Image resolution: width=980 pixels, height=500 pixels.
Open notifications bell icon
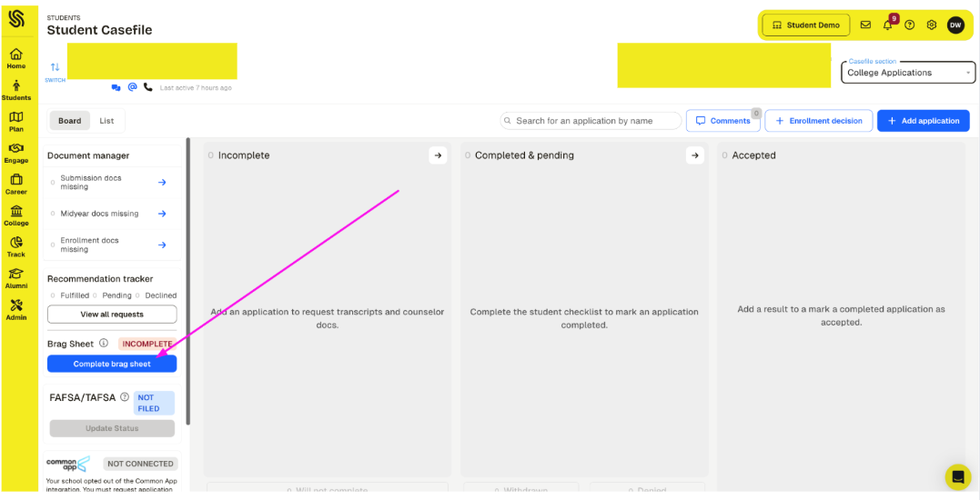pyautogui.click(x=888, y=25)
